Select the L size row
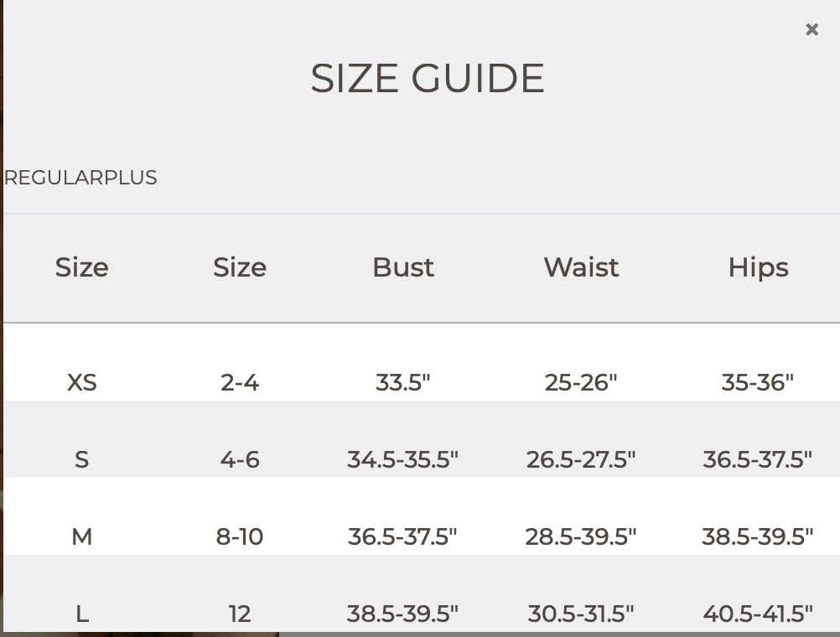840x637 pixels. point(81,613)
